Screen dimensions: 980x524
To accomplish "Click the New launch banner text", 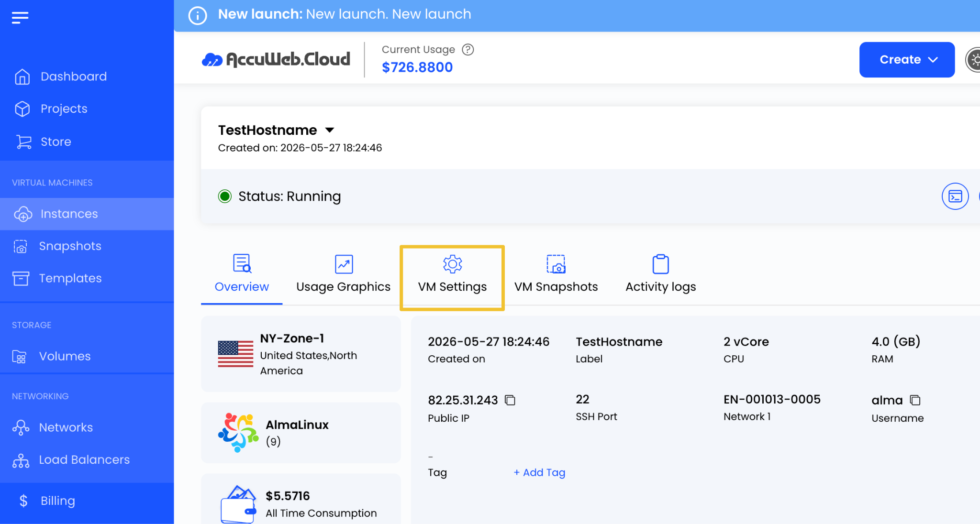I will pyautogui.click(x=345, y=14).
